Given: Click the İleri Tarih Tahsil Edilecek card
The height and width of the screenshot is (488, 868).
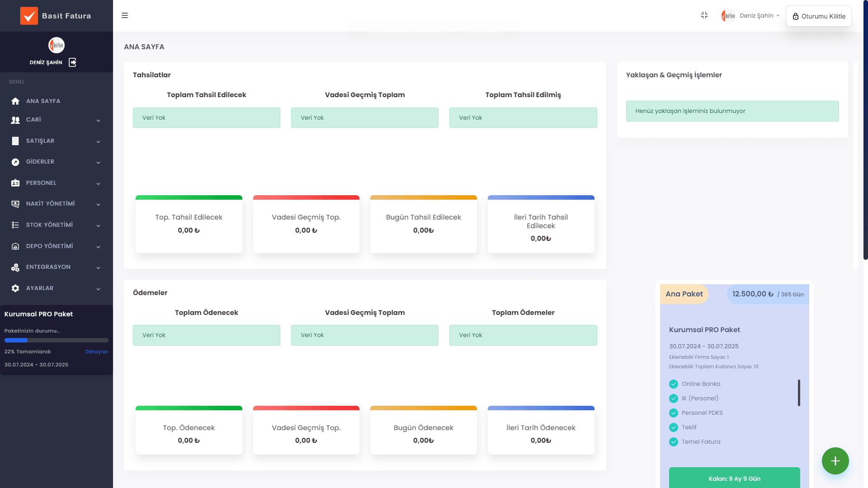Looking at the screenshot, I should pos(541,224).
